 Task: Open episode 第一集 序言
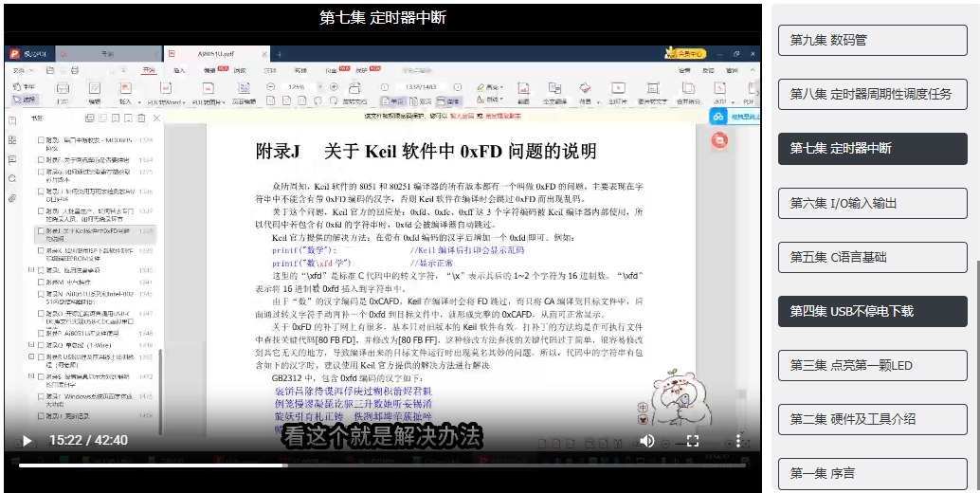coord(873,474)
